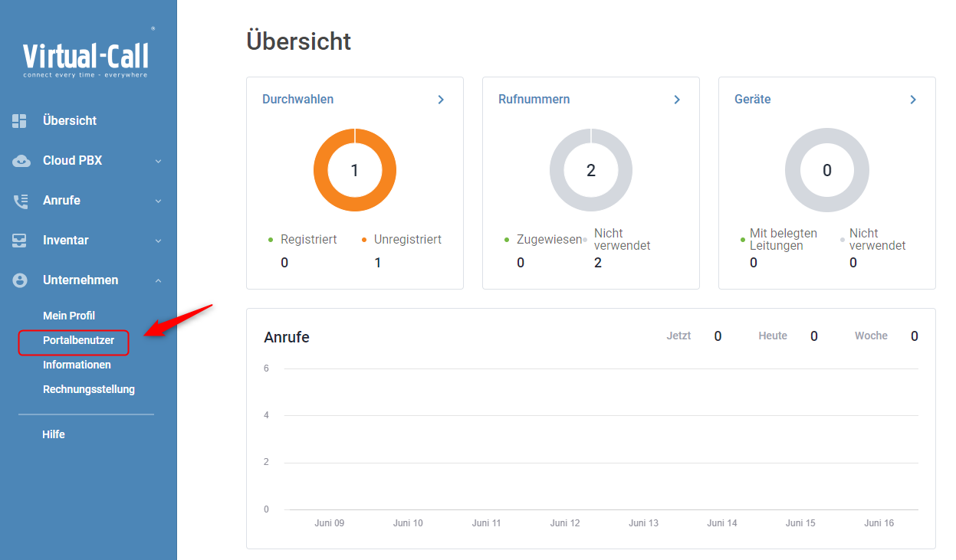Screen dimensions: 956x560
Task: Open the Durchwahlen card title
Action: click(x=297, y=100)
